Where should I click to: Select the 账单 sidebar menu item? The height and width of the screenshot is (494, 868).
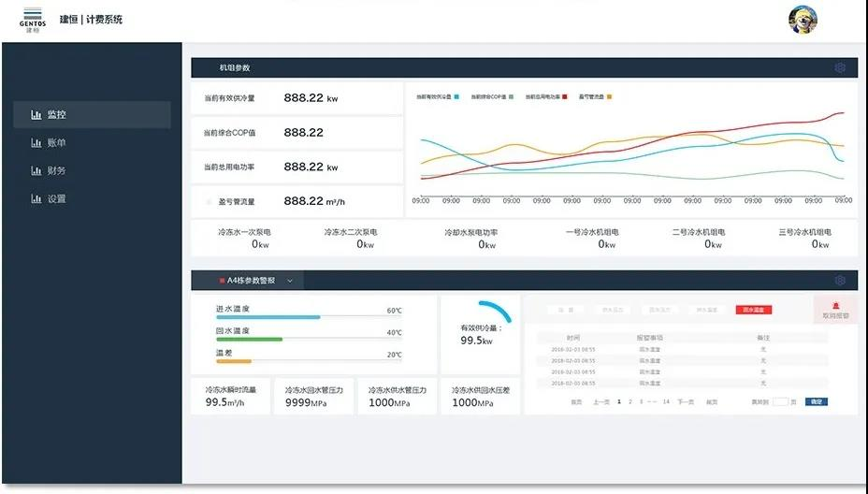tap(56, 143)
